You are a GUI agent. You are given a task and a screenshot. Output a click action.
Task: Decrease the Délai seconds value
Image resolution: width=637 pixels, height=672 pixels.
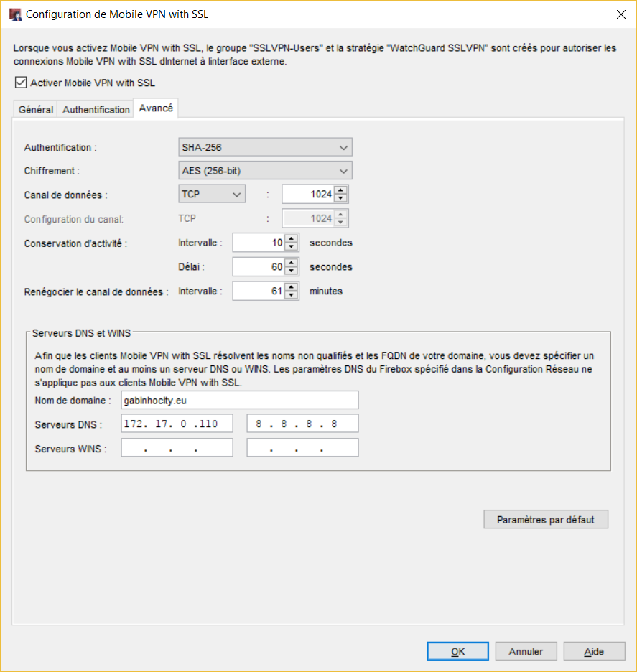[292, 271]
